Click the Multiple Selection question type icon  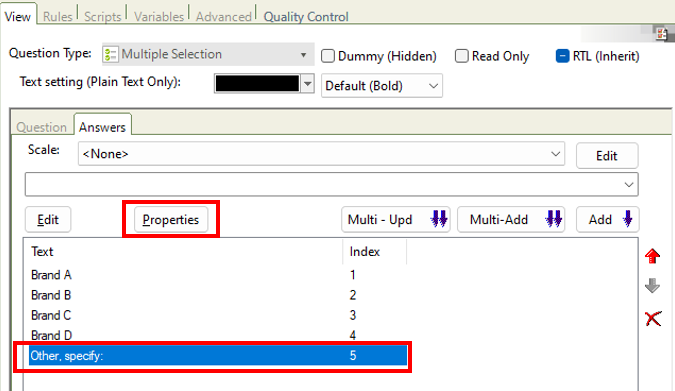point(110,55)
